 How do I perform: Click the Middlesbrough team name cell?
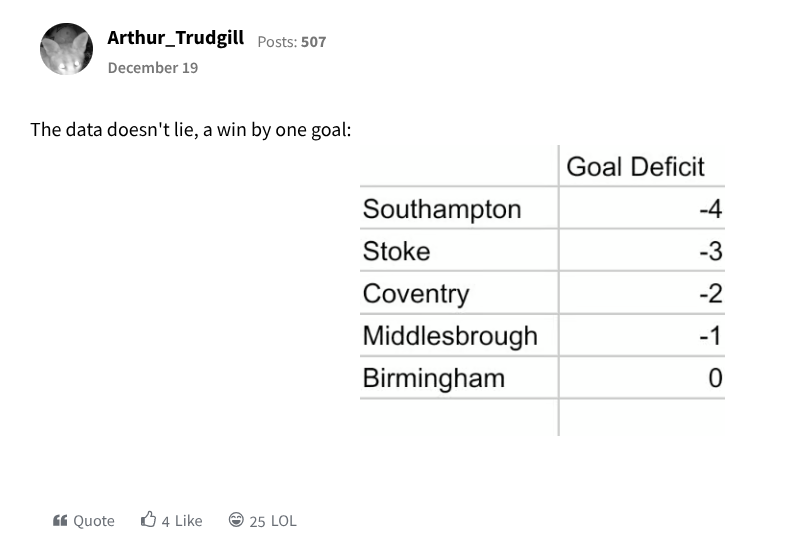[450, 336]
